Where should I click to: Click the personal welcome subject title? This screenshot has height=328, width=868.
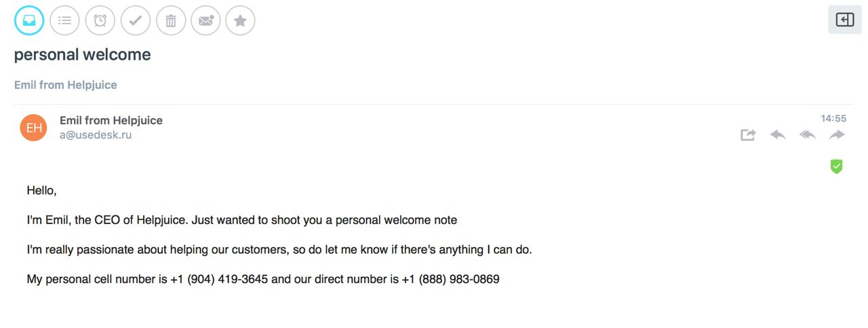pyautogui.click(x=83, y=55)
